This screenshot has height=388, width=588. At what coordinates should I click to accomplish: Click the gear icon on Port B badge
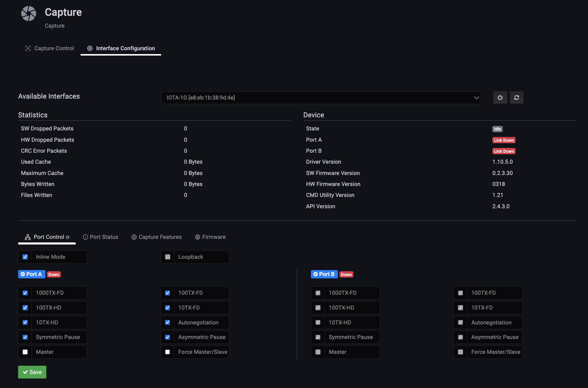pyautogui.click(x=315, y=274)
